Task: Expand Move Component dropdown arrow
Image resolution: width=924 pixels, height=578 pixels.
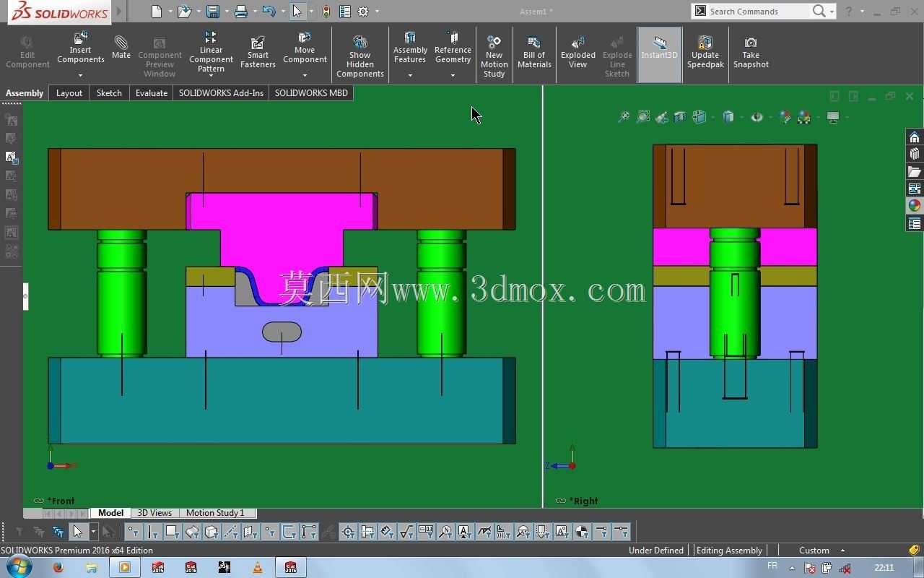Action: (305, 75)
